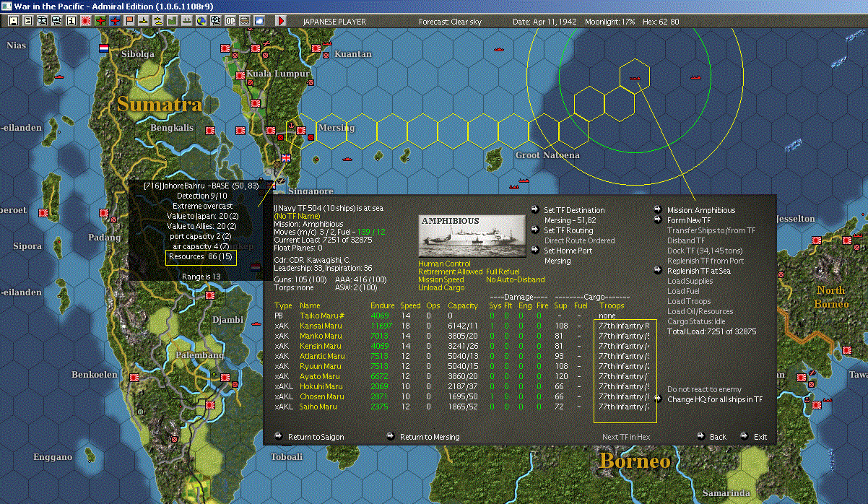
Task: Click the Resources 86 (15) box
Action: tap(200, 256)
